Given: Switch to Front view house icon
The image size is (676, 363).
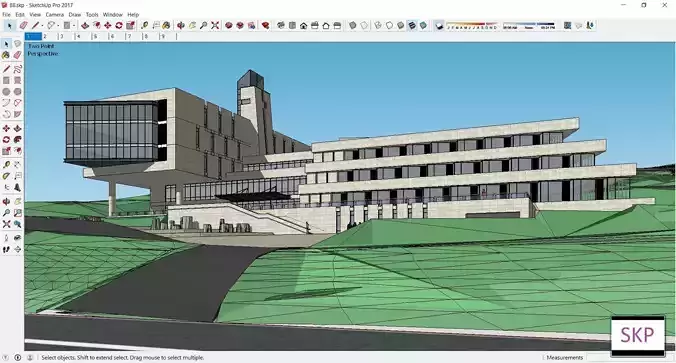Looking at the screenshot, I should click(304, 25).
